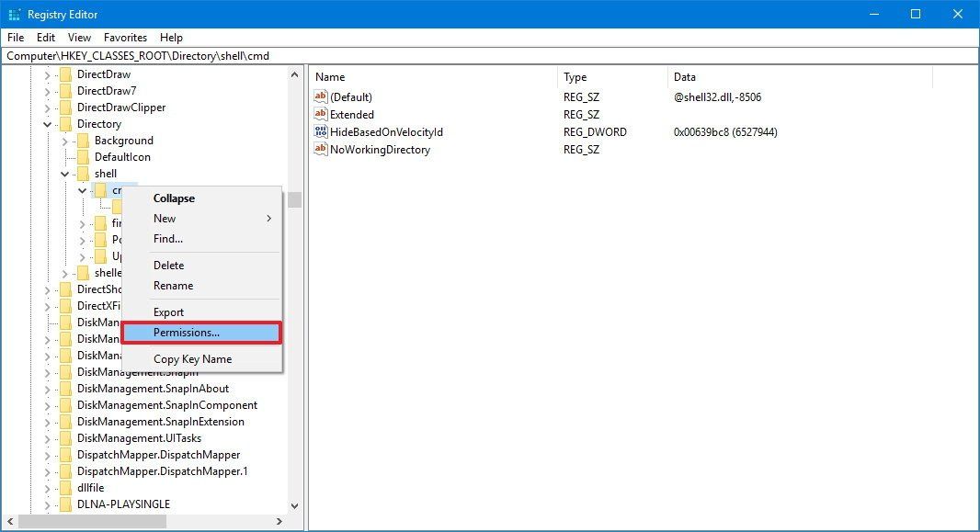
Task: Click the ab string icon beside Extended
Action: (323, 114)
